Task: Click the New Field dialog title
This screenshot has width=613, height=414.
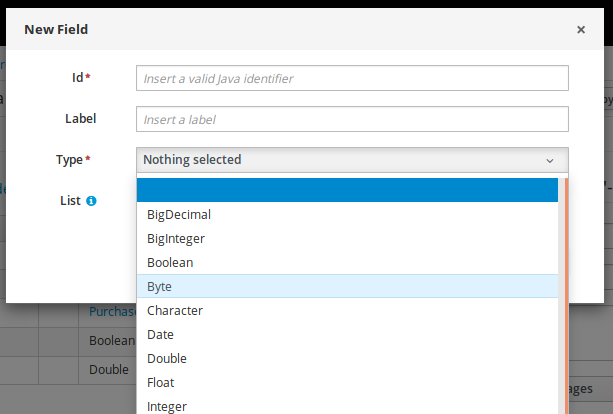Action: 56,30
